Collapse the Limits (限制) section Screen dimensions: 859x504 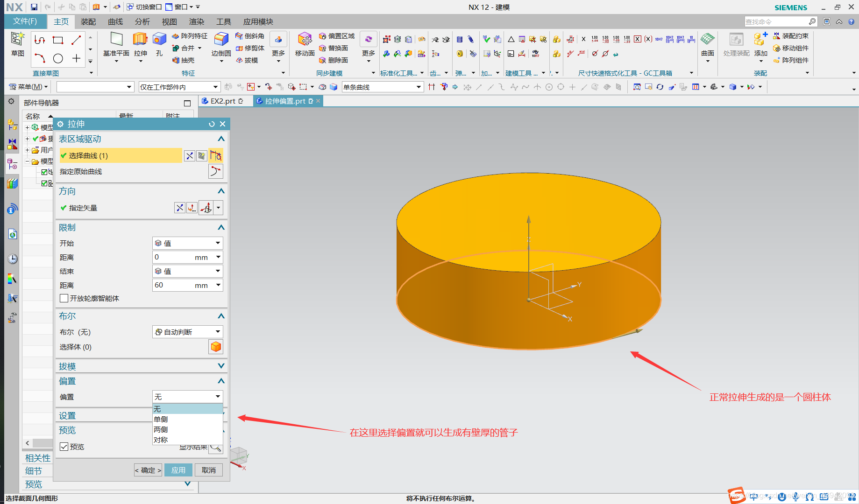[221, 227]
